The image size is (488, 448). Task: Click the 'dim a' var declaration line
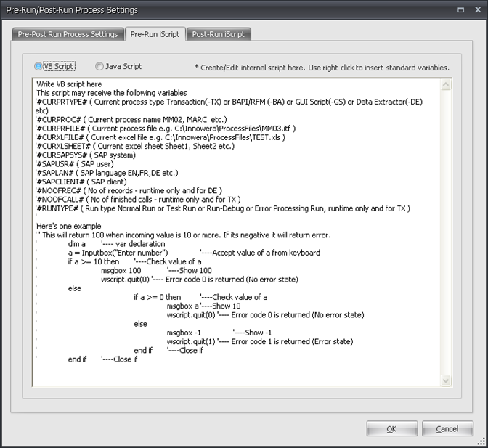pos(116,244)
